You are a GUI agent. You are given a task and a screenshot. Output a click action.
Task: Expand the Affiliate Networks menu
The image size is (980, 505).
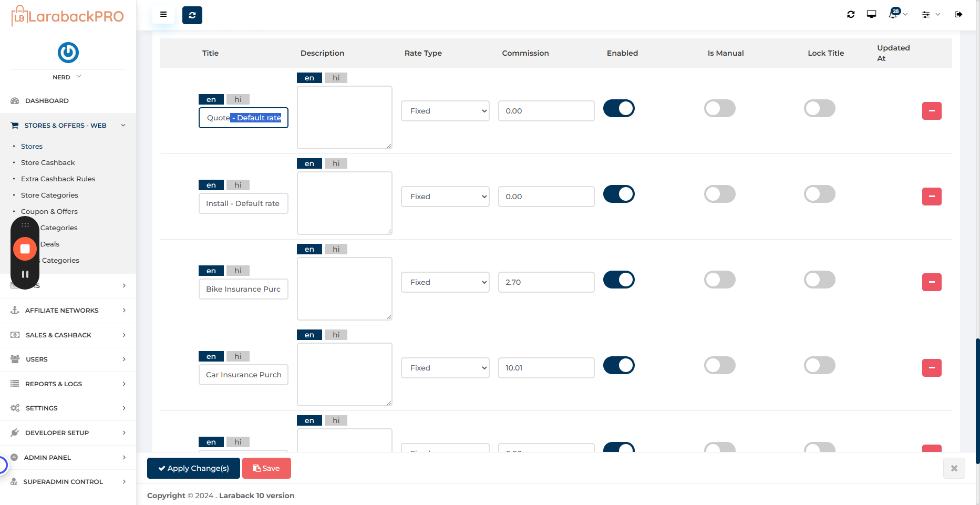tap(68, 311)
